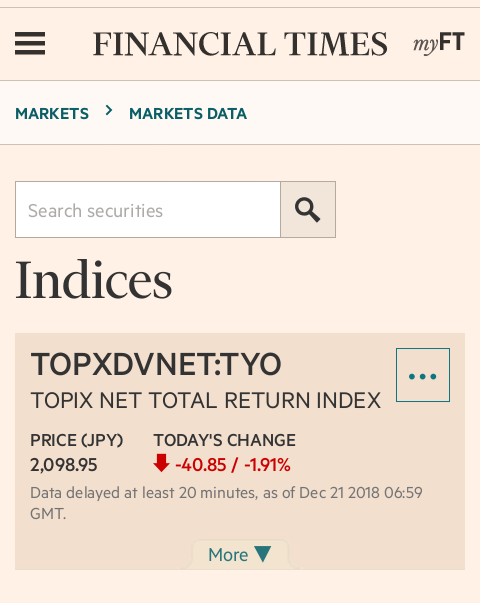Focus the Search securities field
Image resolution: width=480 pixels, height=603 pixels.
click(148, 210)
